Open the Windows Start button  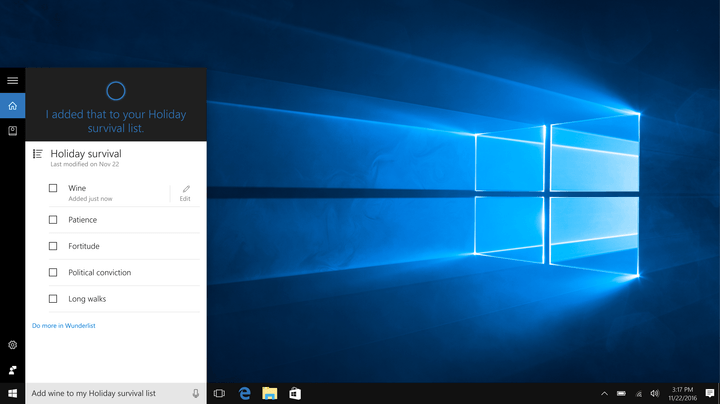(x=12, y=393)
